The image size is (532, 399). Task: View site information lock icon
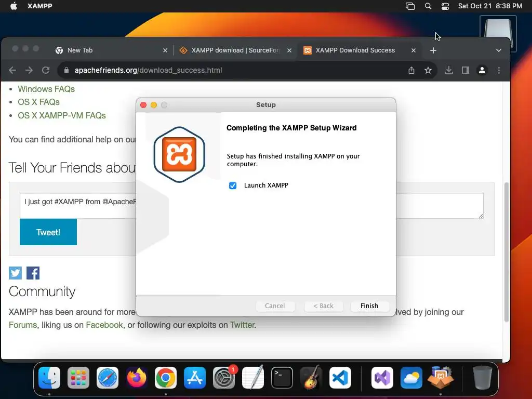click(66, 70)
